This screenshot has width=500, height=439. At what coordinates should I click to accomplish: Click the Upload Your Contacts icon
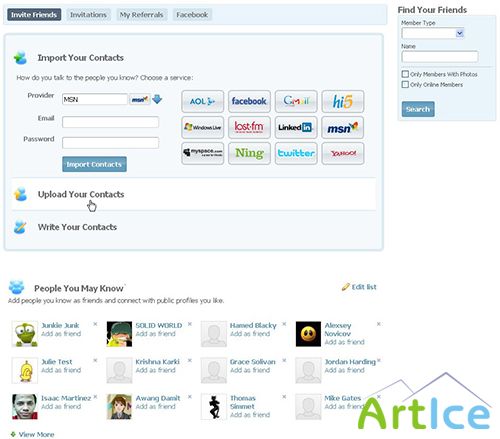[20, 194]
